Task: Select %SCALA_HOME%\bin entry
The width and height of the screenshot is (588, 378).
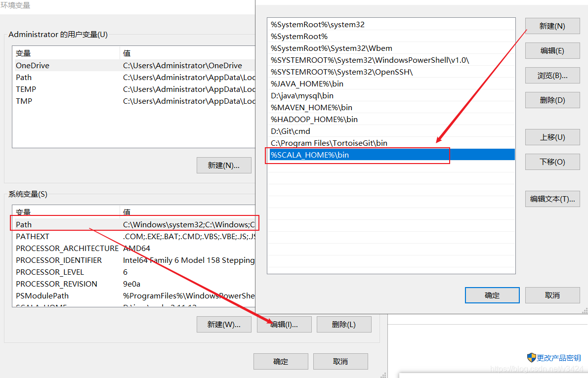Action: pyautogui.click(x=391, y=155)
